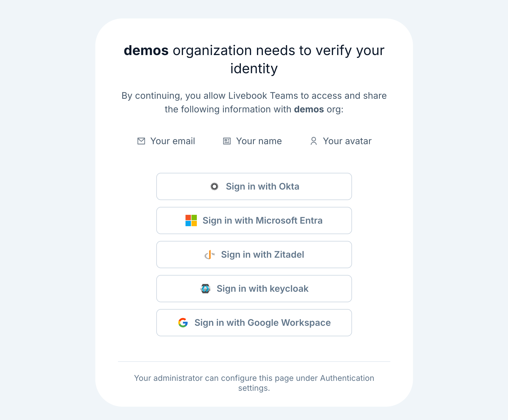
Task: Click the bold "demos" org name in heading
Action: [x=146, y=51]
